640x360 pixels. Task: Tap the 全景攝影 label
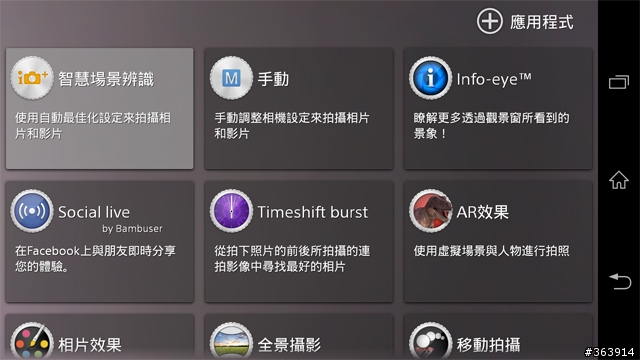(289, 345)
